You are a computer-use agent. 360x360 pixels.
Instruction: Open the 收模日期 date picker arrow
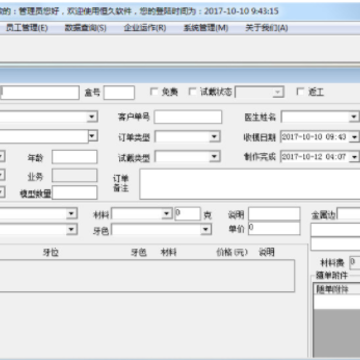click(x=354, y=137)
